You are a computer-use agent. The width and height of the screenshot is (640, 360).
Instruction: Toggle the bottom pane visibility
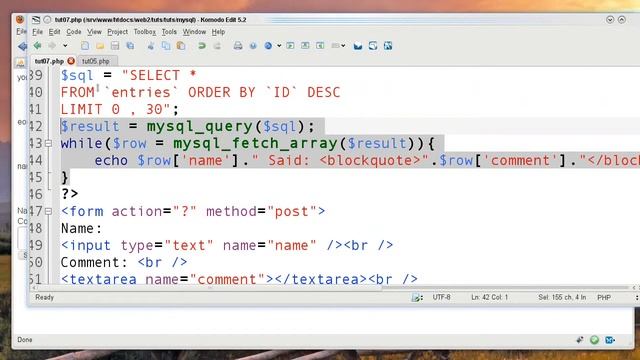305,46
